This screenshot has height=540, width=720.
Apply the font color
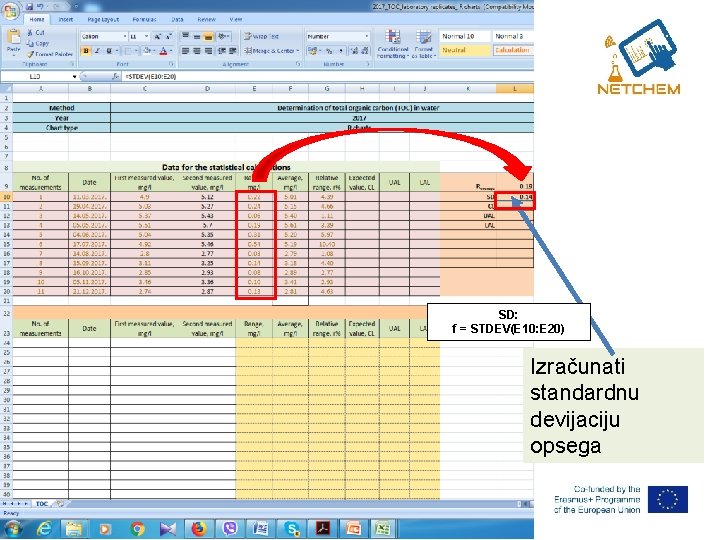[163, 51]
